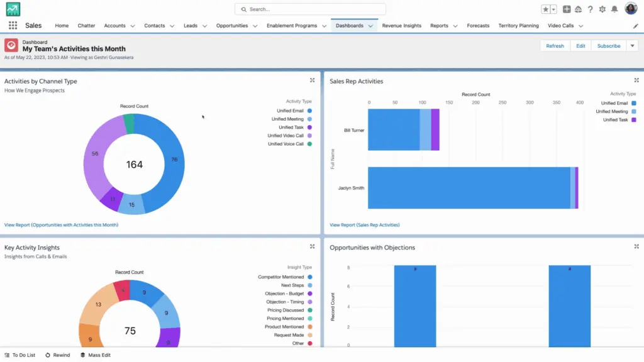644x362 pixels.
Task: Open the Forecasts tab
Action: (x=478, y=25)
